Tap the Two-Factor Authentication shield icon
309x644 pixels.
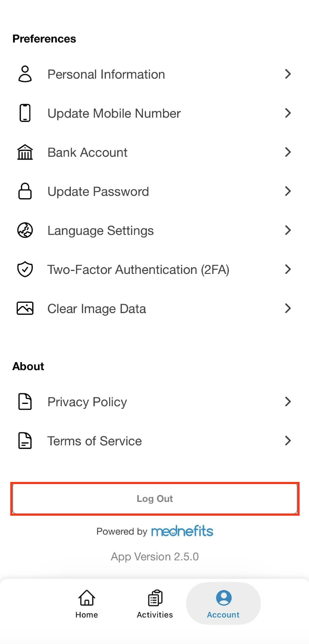click(25, 269)
